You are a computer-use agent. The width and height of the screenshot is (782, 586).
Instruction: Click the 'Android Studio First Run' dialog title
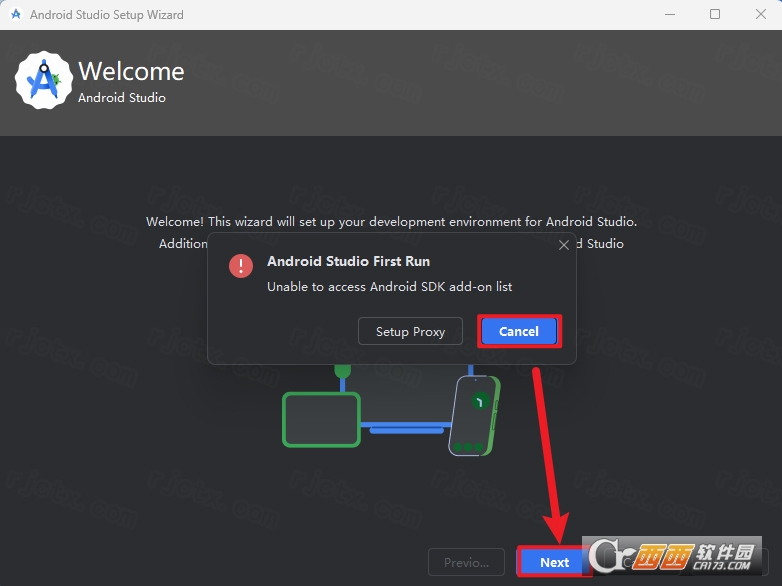(348, 261)
